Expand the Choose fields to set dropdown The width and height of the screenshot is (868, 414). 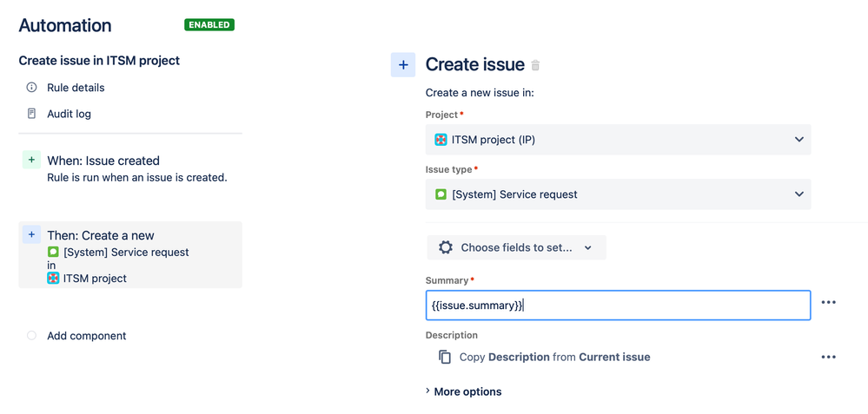click(x=516, y=247)
